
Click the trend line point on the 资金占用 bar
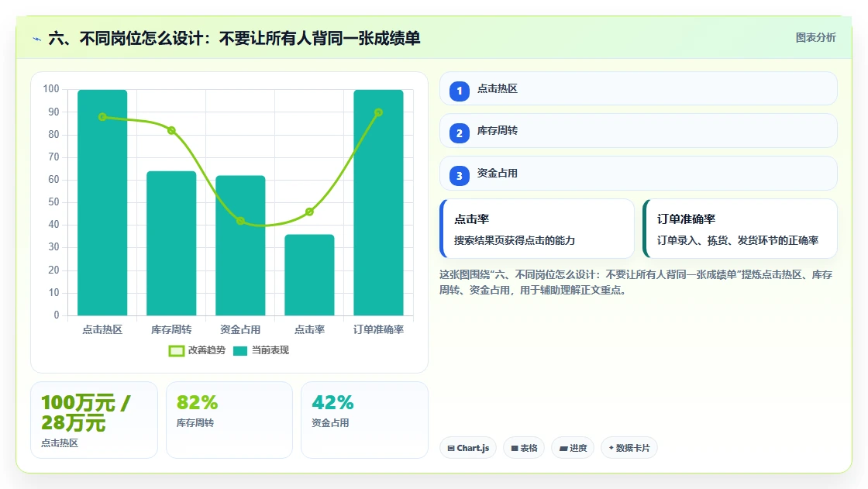click(240, 220)
